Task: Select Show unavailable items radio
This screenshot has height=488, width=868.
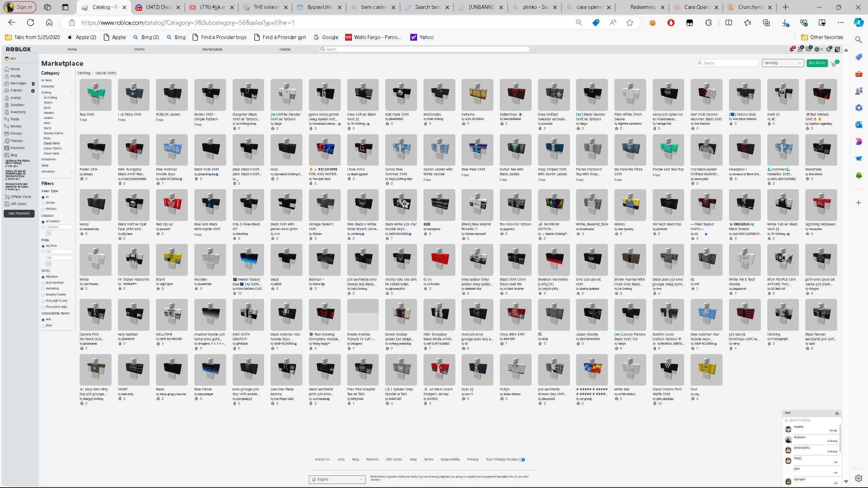Action: point(43,326)
